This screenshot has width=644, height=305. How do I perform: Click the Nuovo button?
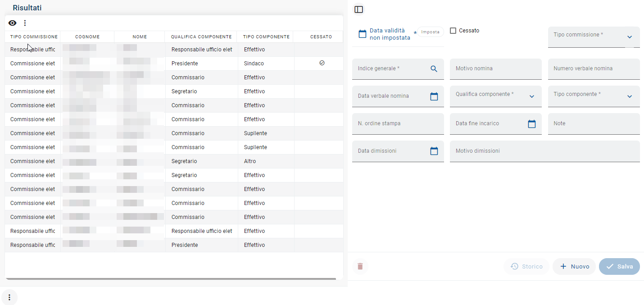[x=574, y=267]
